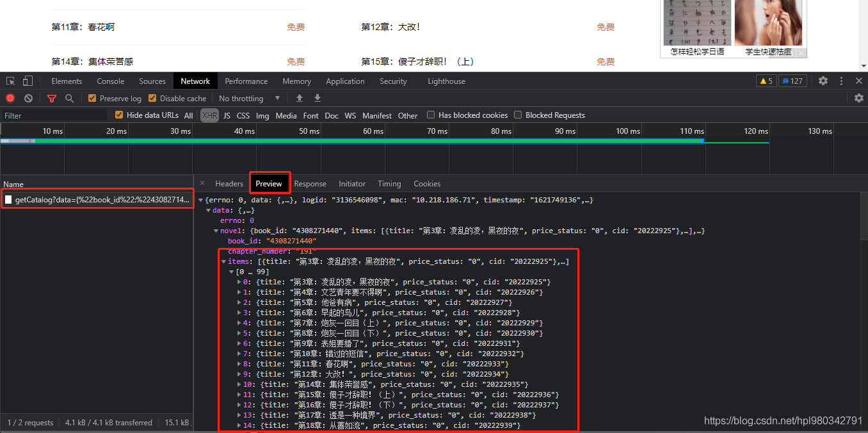Switch to the Console tab
Screen dimensions: 868x433
111,81
